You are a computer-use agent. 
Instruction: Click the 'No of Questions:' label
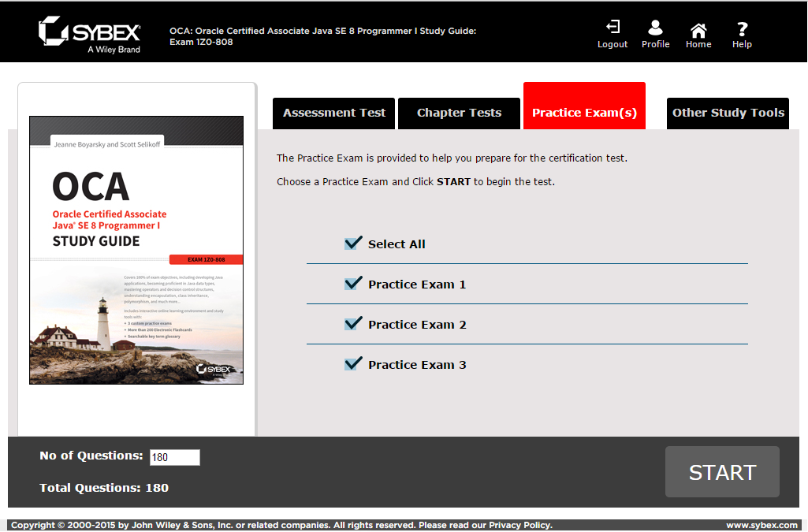pyautogui.click(x=91, y=456)
